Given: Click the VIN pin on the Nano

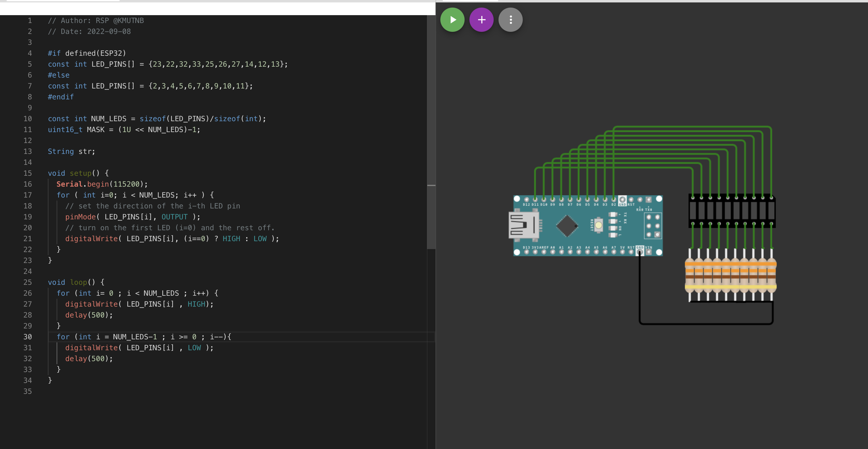Looking at the screenshot, I should click(x=649, y=252).
